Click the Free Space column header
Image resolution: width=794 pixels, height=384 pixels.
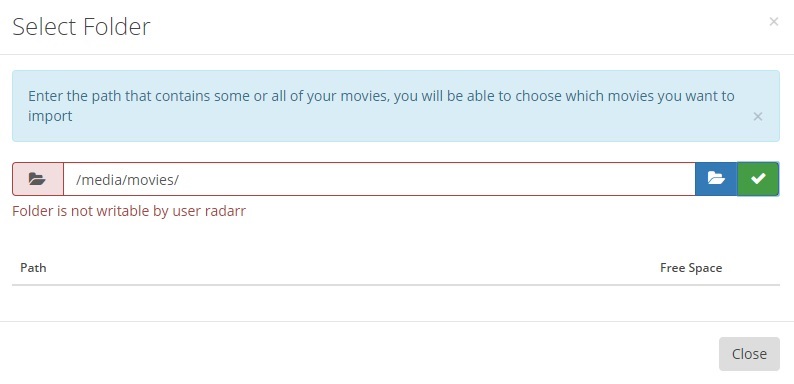691,267
